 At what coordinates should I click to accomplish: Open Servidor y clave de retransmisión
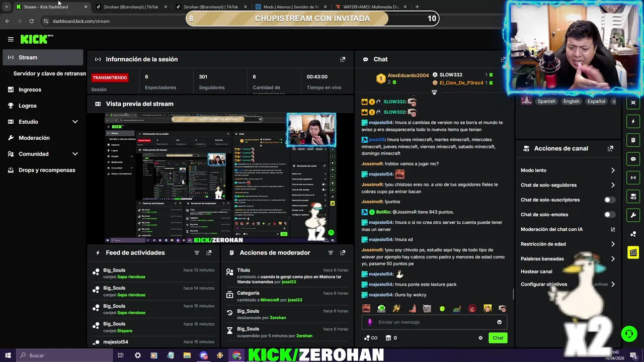[x=49, y=73]
